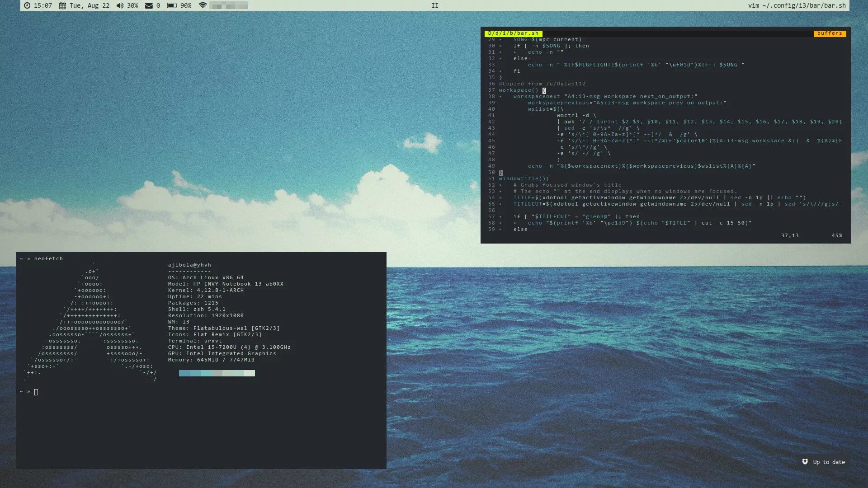Click the clock icon in the status bar
Image resolution: width=868 pixels, height=488 pixels.
[x=27, y=5]
